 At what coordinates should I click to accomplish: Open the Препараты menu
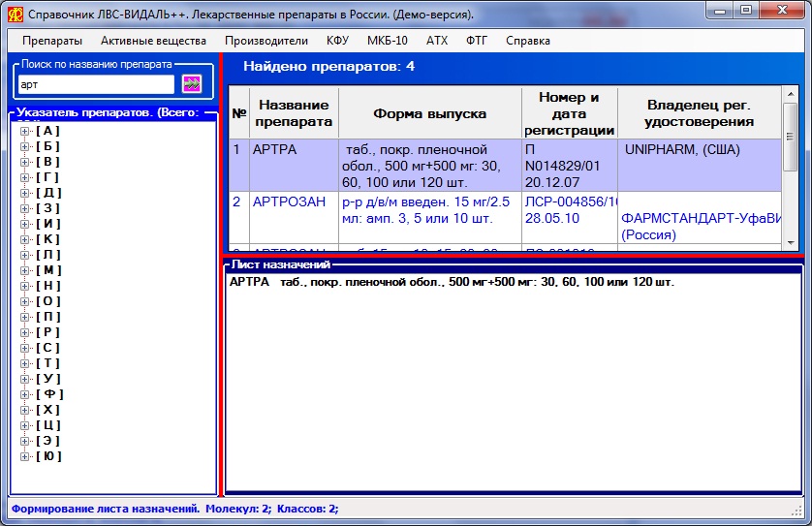(52, 41)
